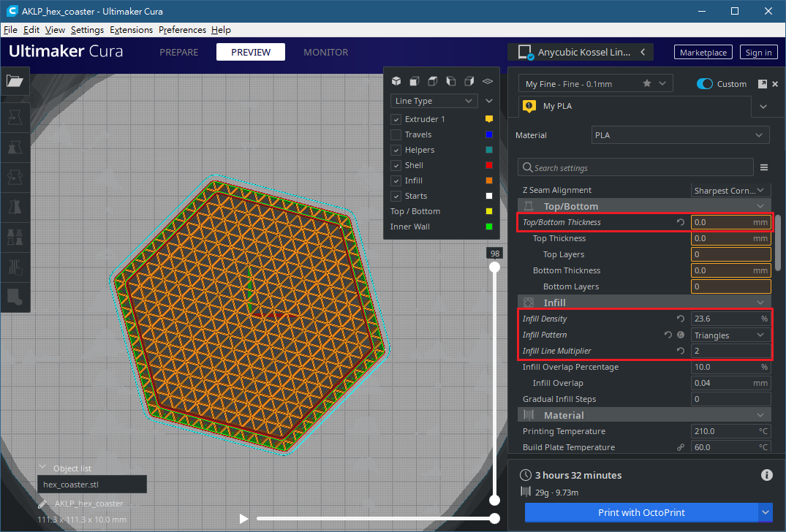Switch to left view cube icon
Viewport: 786px width, 532px height.
451,81
